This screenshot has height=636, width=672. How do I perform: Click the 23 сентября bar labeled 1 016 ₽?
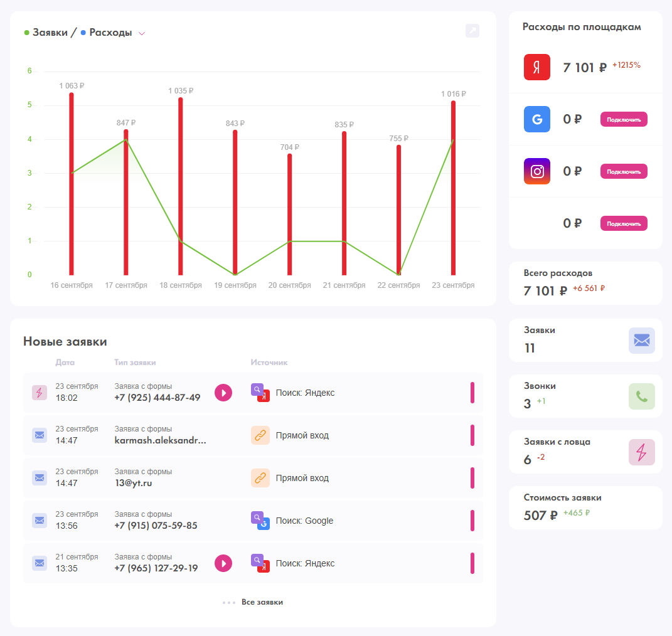453,188
